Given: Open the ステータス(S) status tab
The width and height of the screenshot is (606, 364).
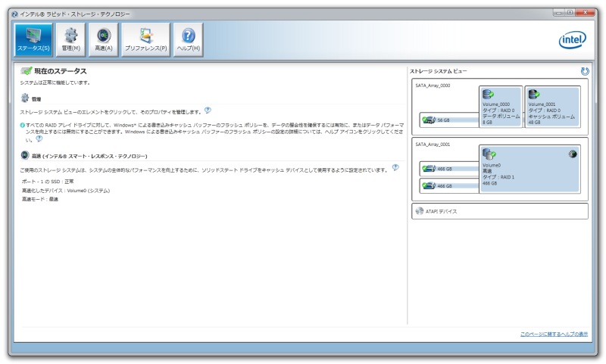Looking at the screenshot, I should click(33, 40).
